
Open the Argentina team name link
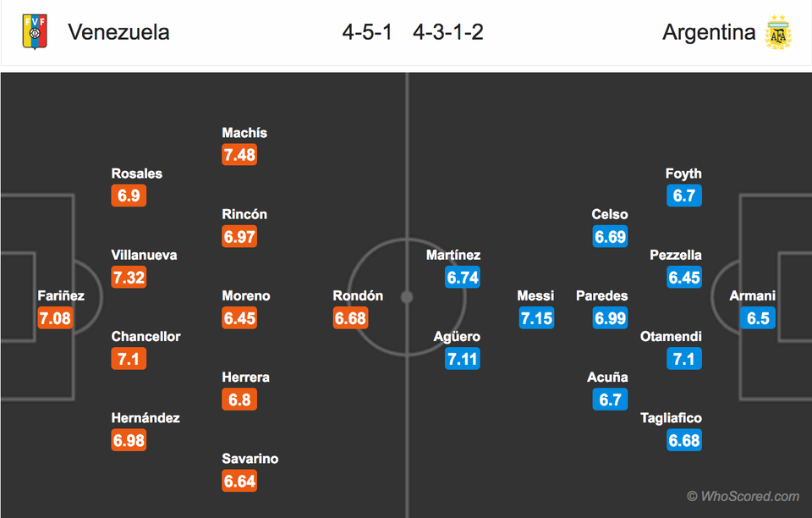(709, 32)
